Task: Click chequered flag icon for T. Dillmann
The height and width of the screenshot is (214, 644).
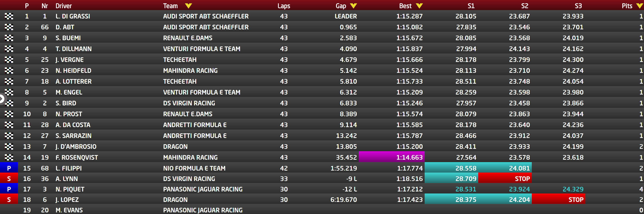Action: (x=9, y=49)
